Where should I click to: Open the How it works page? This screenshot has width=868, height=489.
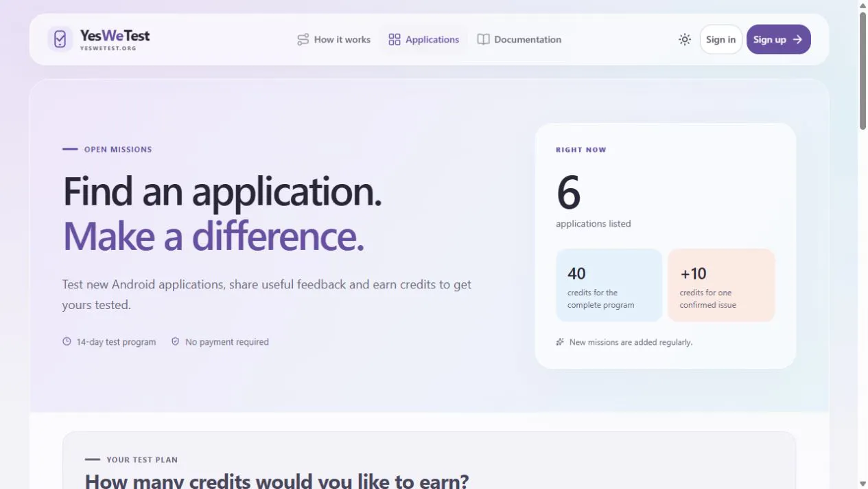(x=333, y=40)
